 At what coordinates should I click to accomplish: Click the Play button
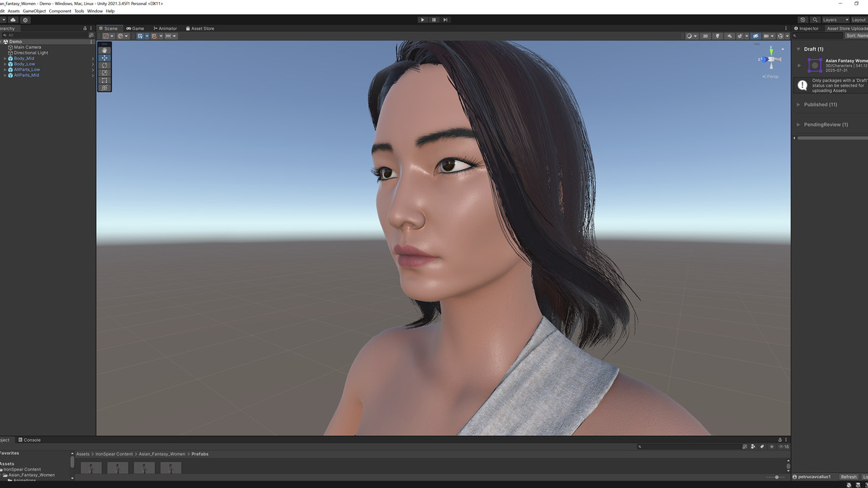click(422, 20)
